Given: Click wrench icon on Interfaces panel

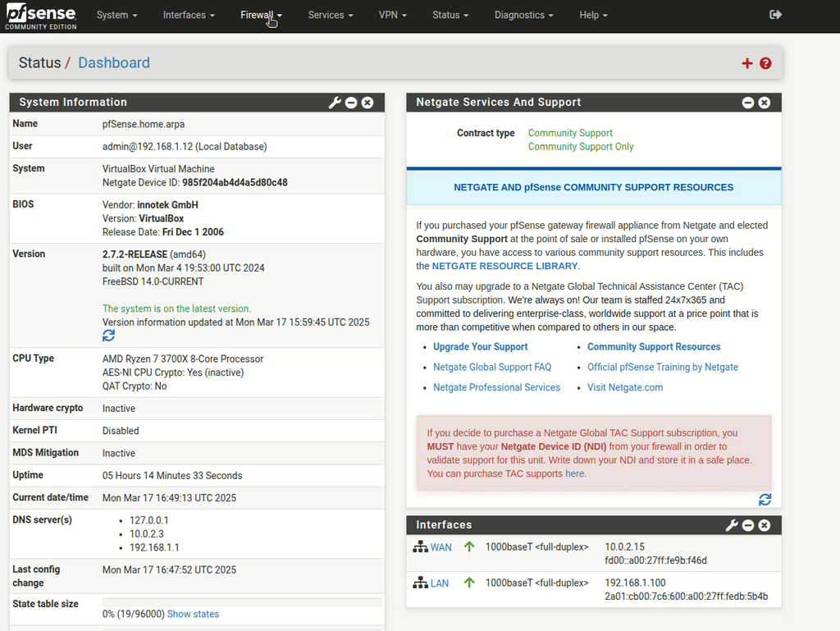Looking at the screenshot, I should click(732, 525).
